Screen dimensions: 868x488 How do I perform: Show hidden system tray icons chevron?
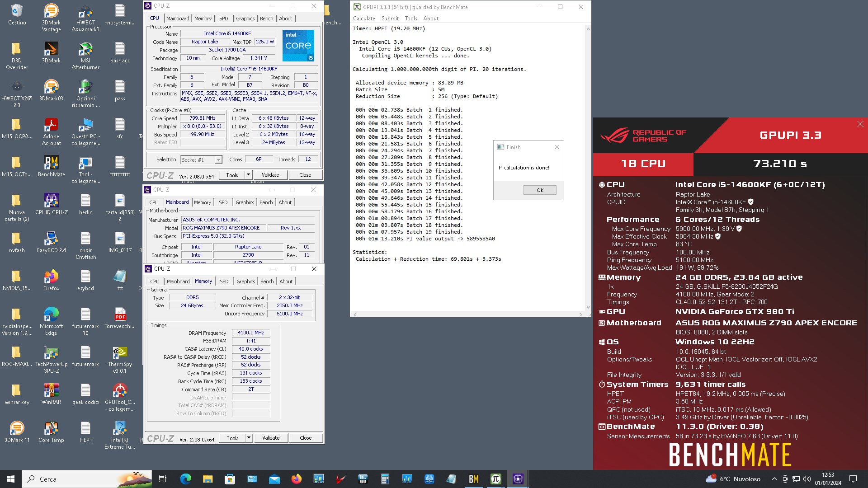pos(774,479)
